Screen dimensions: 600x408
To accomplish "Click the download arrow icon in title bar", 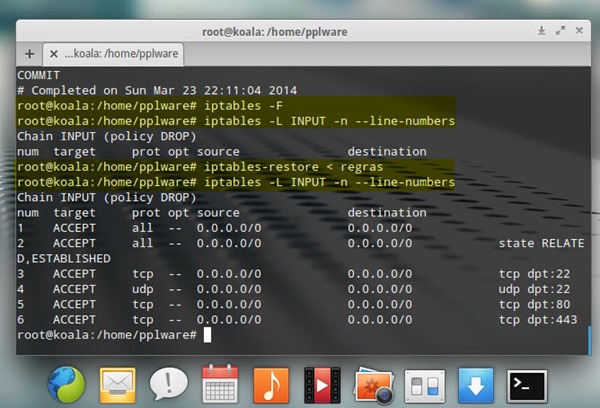I will pos(541,30).
